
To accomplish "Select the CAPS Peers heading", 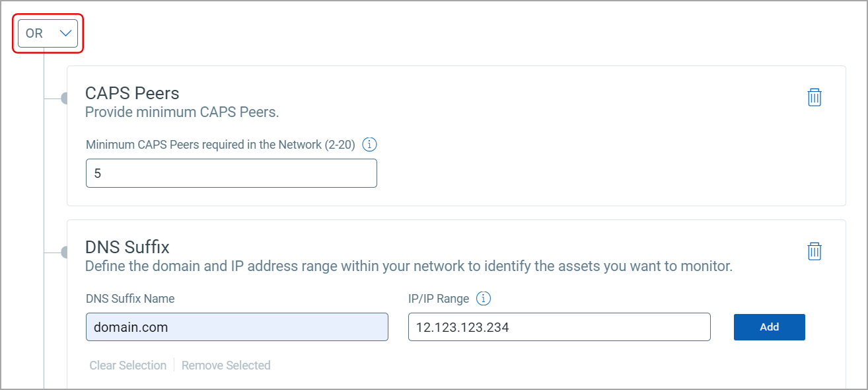I will [132, 93].
